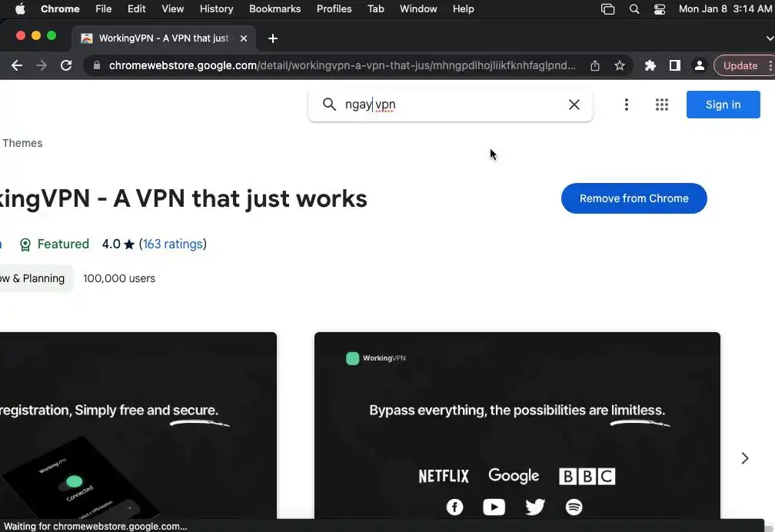Expand the tab search dropdown arrow
This screenshot has width=775, height=532.
770,38
